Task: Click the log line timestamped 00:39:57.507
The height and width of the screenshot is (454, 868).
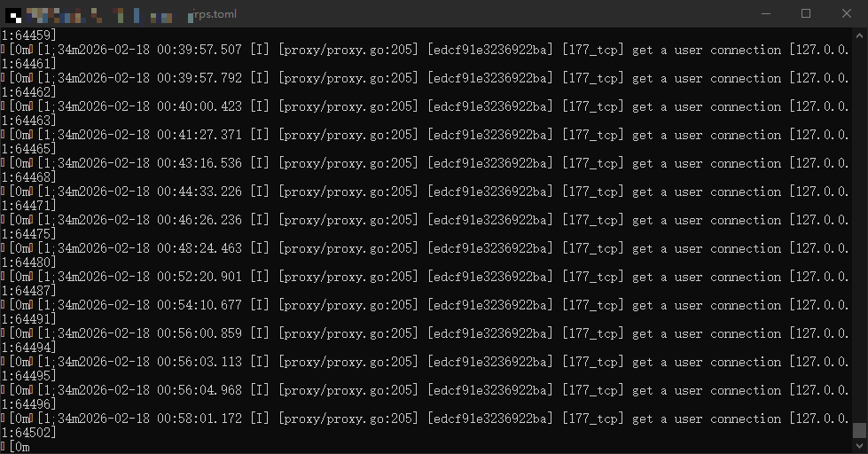Action: [426, 50]
